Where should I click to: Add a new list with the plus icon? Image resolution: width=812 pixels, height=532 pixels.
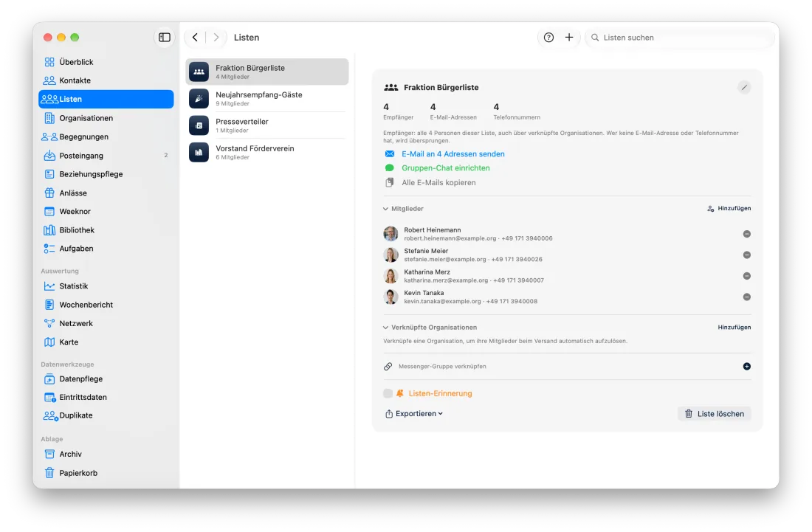(x=569, y=37)
